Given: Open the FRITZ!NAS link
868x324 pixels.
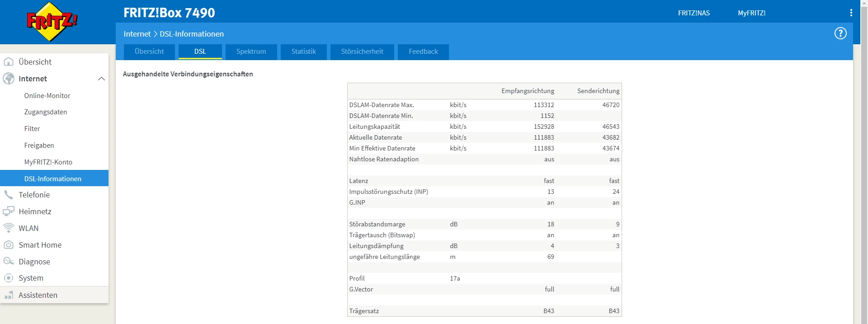Looking at the screenshot, I should point(693,13).
